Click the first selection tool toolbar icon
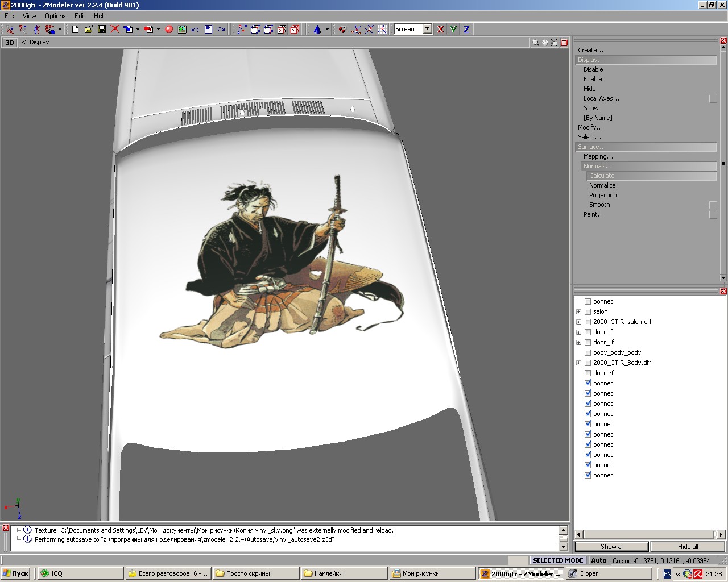 click(10, 29)
